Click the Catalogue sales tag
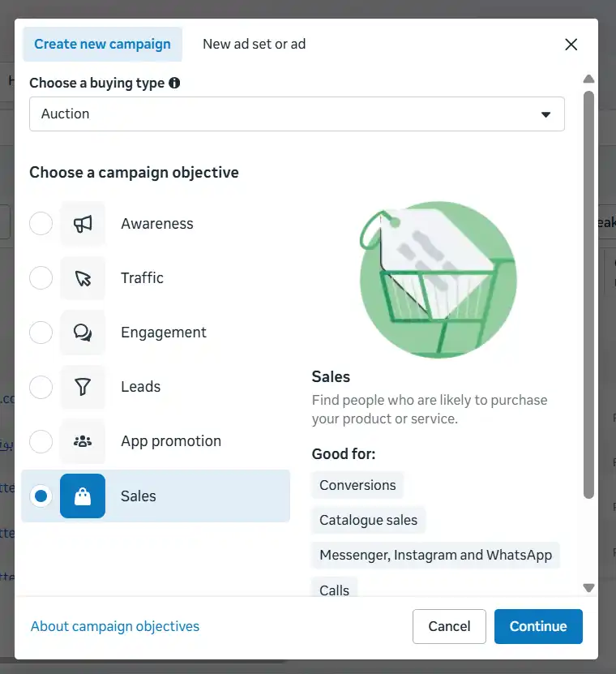 tap(368, 520)
